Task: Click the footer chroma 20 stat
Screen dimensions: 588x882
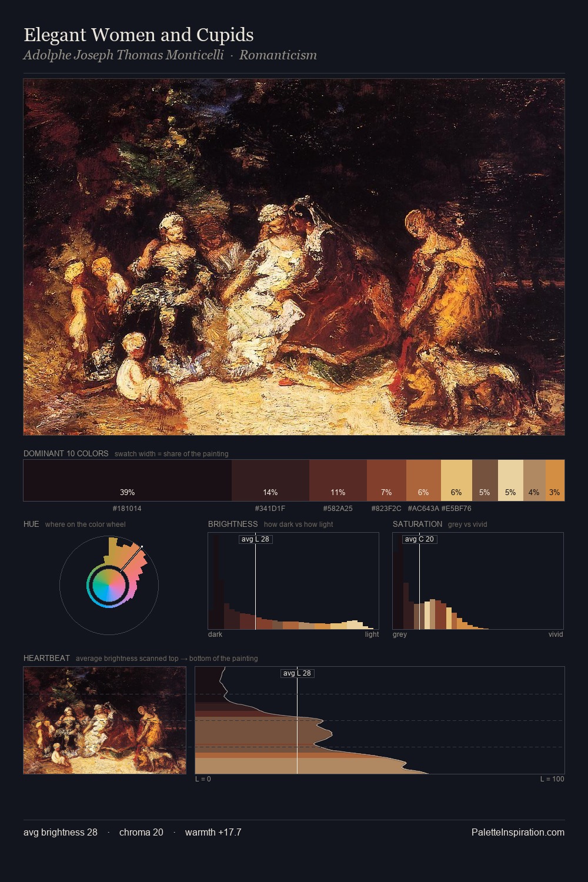Action: tap(141, 833)
